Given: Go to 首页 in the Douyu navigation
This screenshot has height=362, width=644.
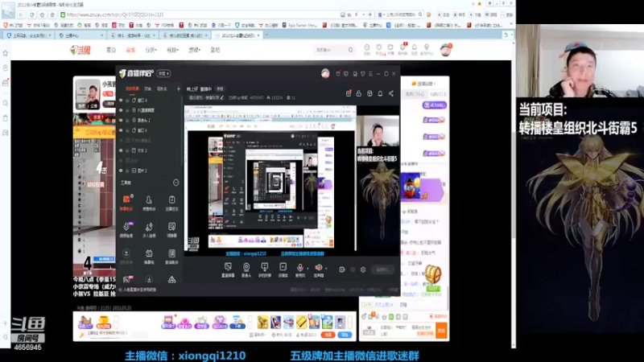Looking at the screenshot, I should pyautogui.click(x=111, y=50).
